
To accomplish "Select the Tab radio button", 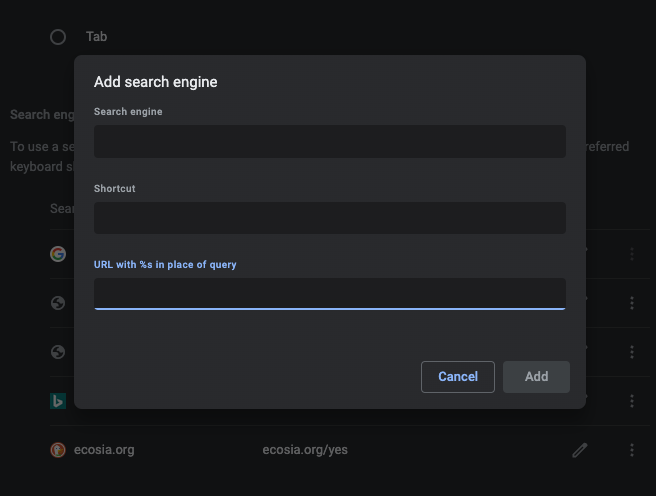I will point(58,37).
